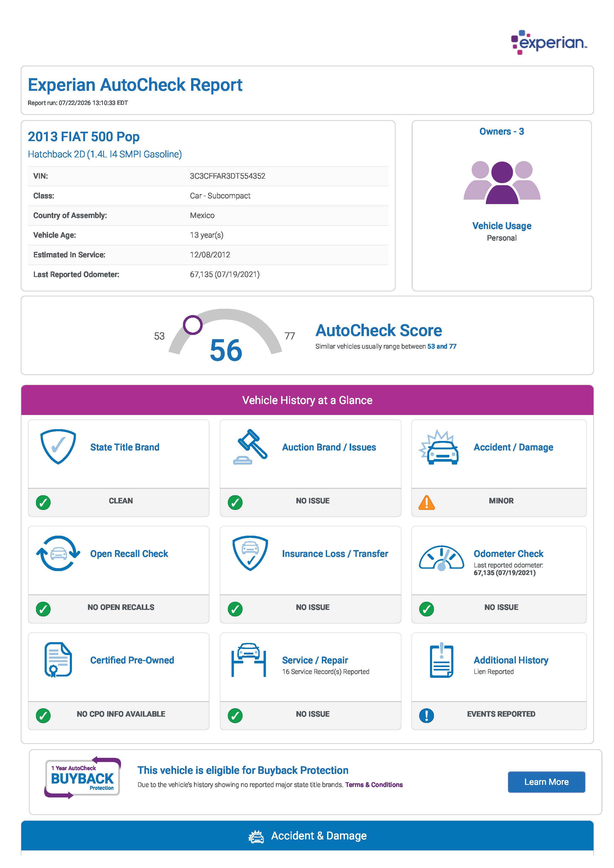Click the AutoCheck score gauge marker
This screenshot has height=868, width=614.
193,325
